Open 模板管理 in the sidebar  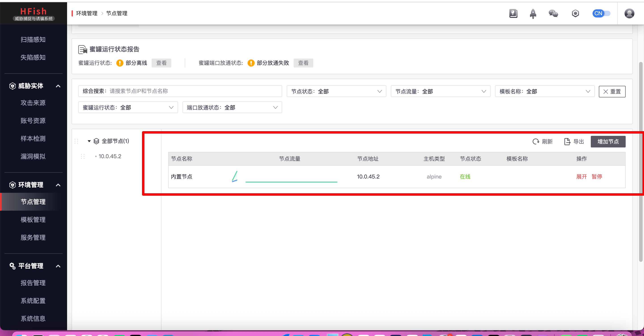tap(33, 220)
